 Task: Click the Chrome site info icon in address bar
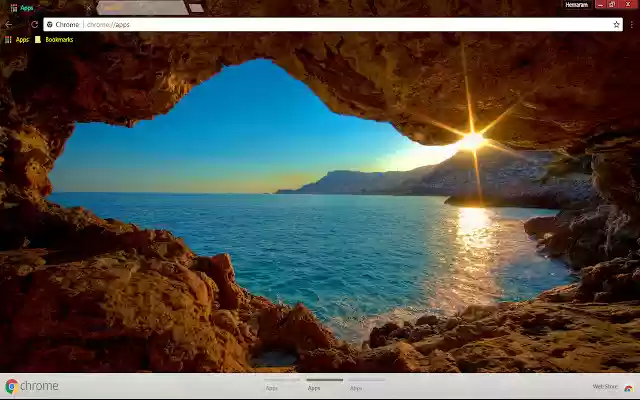[x=50, y=24]
